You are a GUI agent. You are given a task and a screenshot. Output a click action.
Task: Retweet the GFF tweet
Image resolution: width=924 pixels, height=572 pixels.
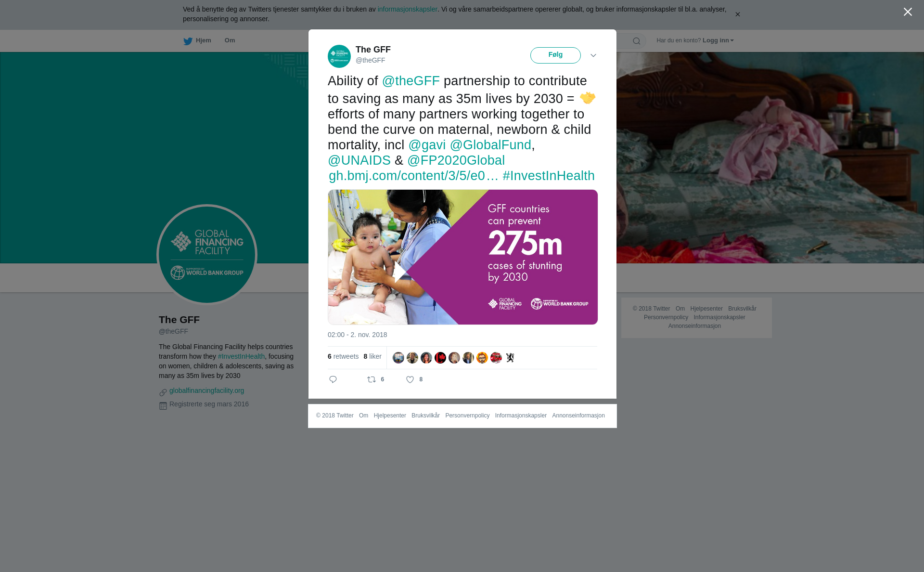click(372, 379)
